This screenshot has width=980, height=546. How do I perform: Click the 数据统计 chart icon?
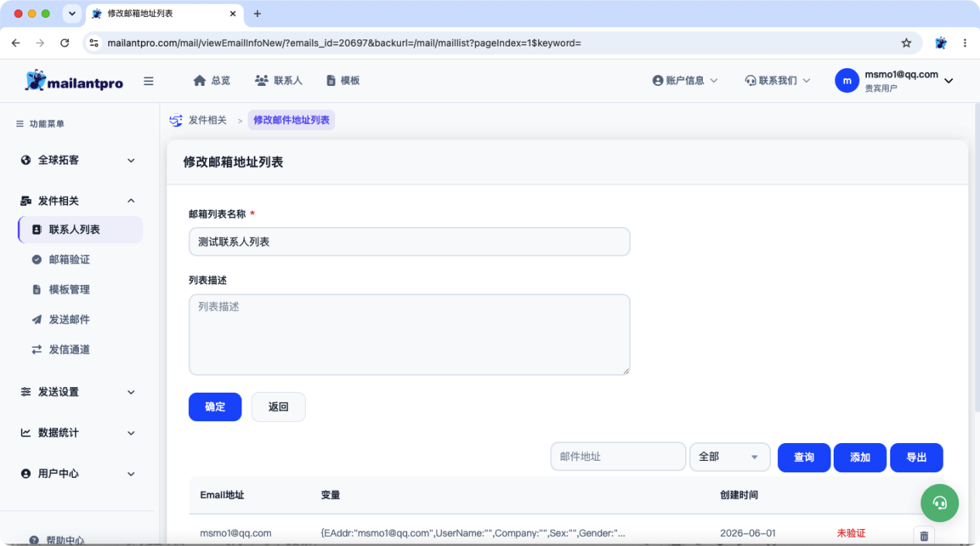pos(26,433)
